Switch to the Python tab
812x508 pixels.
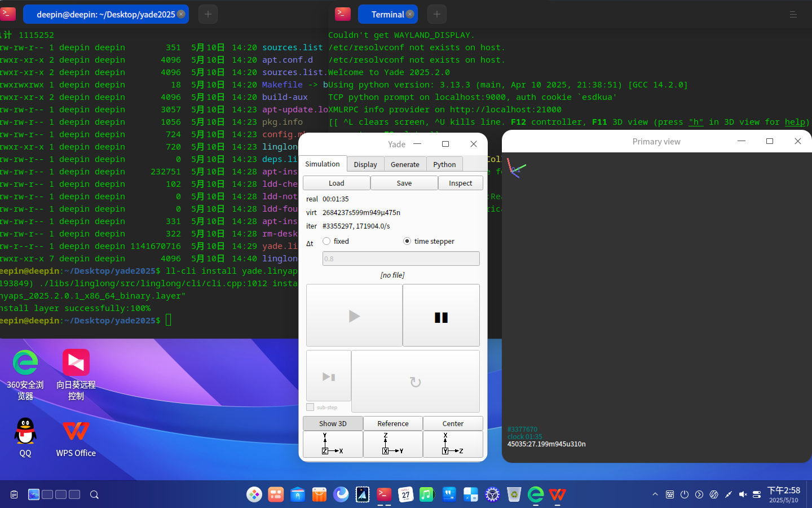444,164
